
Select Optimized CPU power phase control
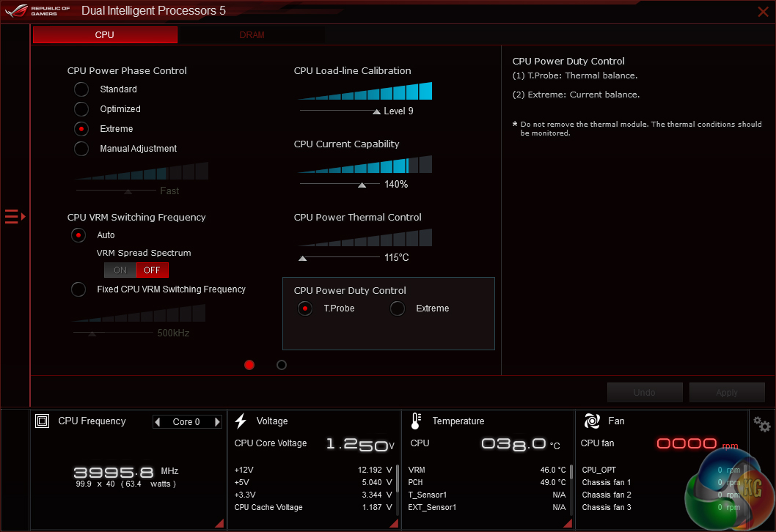(81, 108)
